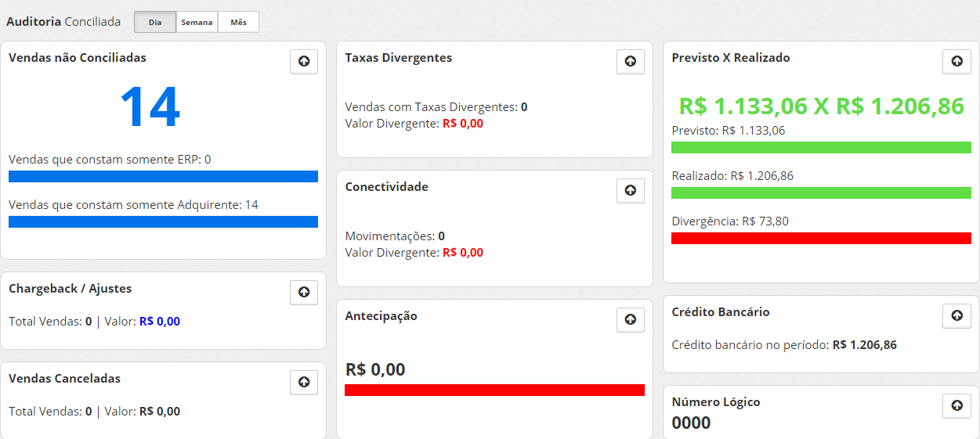The image size is (980, 439).
Task: Switch period to Semana
Action: (197, 22)
